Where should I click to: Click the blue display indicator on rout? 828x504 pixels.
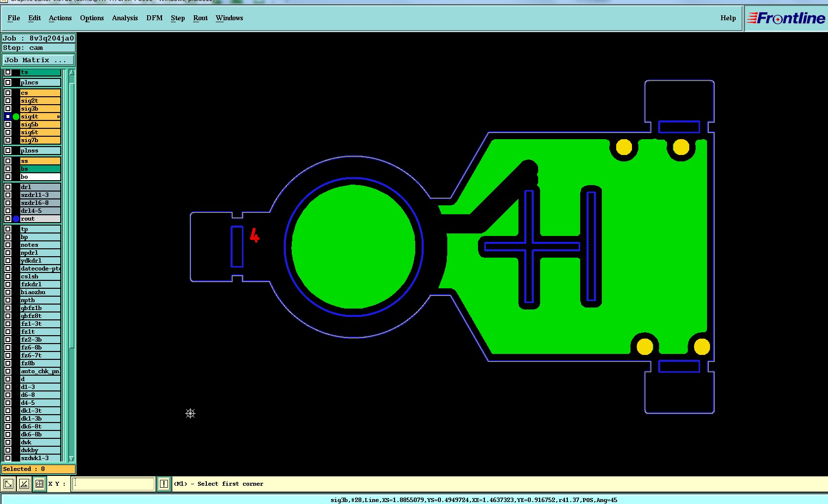[16, 219]
